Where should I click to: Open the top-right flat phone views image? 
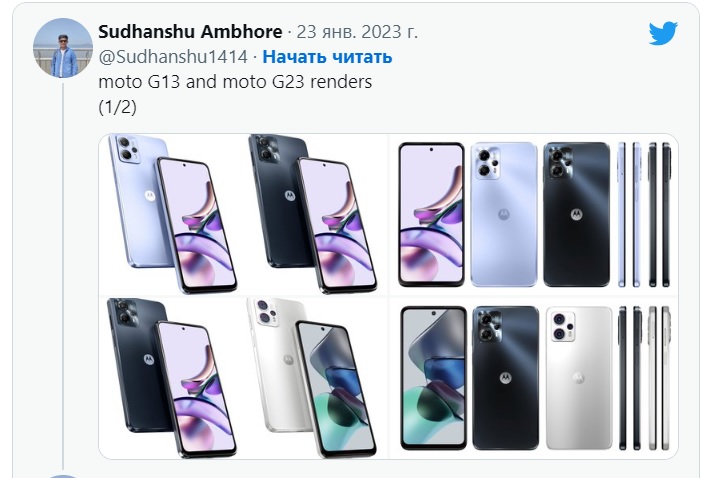tap(534, 214)
